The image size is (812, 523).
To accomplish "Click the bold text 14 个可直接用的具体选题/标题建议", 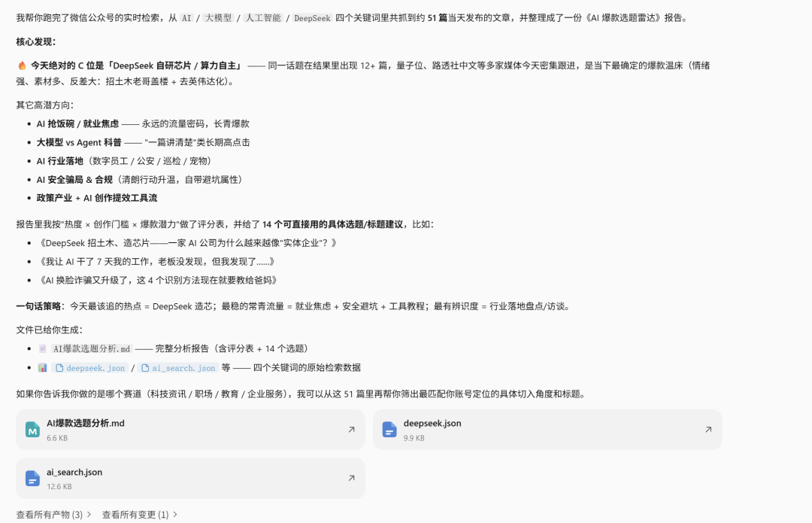I will tap(332, 224).
